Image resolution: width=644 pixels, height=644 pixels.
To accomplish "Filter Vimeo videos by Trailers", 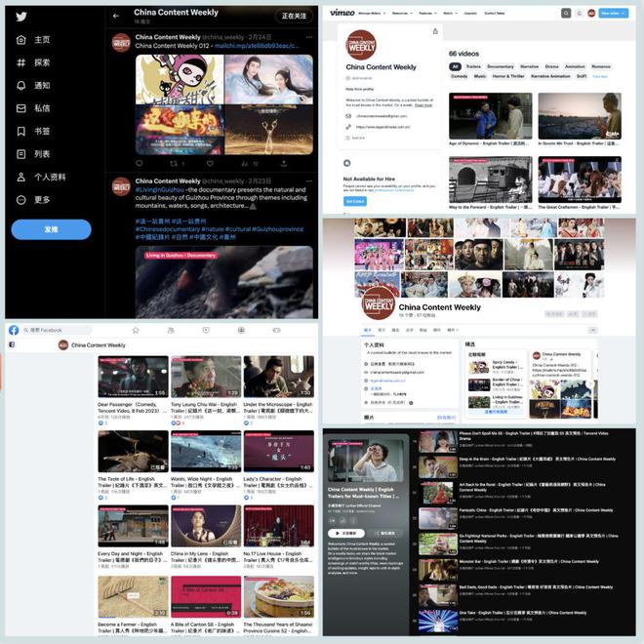I will [x=473, y=66].
